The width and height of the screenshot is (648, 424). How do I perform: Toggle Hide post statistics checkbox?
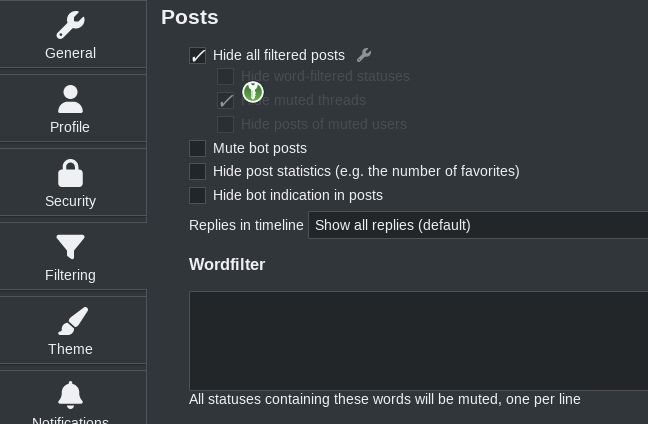click(x=198, y=172)
